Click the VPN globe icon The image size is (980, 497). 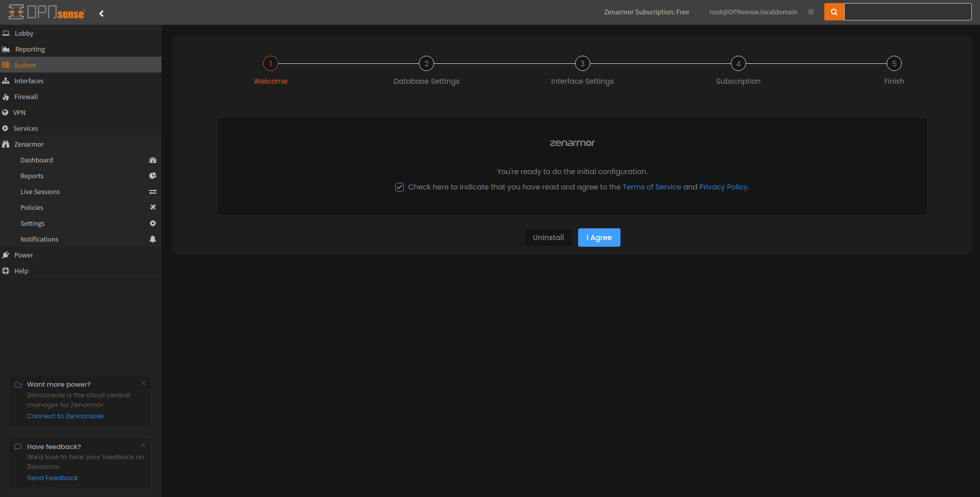[x=5, y=112]
